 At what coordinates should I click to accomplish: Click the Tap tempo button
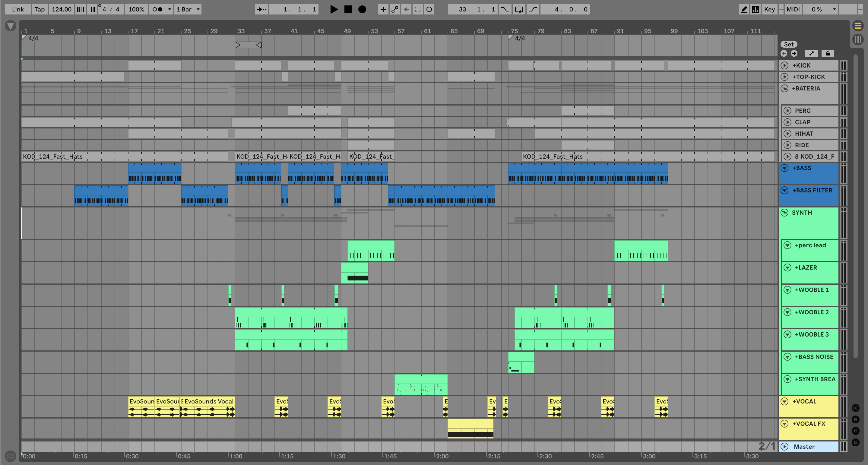pos(39,9)
